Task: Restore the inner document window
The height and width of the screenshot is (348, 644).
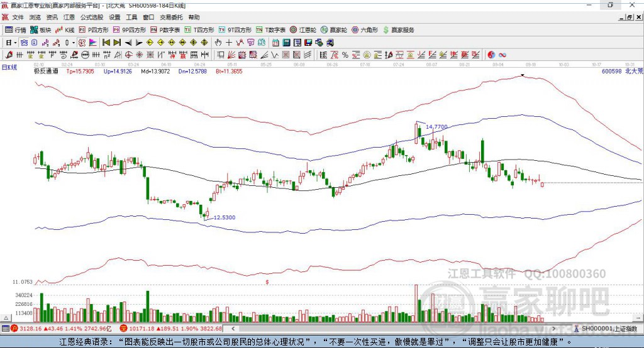Action: (x=630, y=17)
